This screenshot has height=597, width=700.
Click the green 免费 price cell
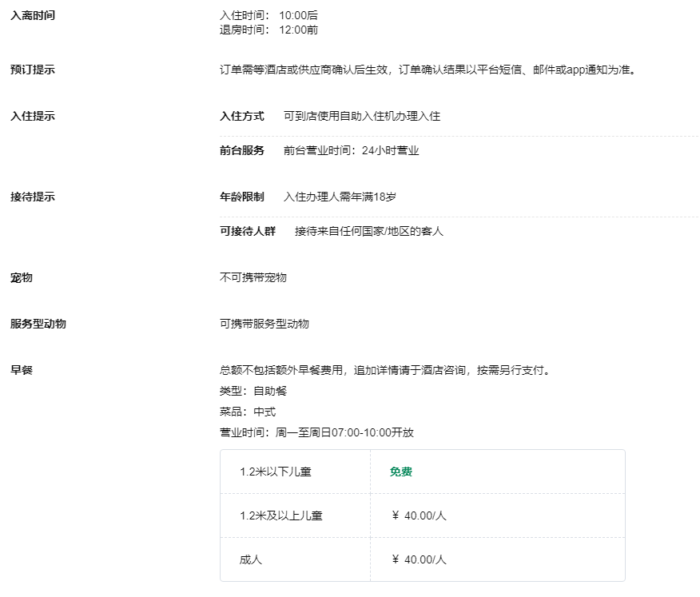(401, 472)
